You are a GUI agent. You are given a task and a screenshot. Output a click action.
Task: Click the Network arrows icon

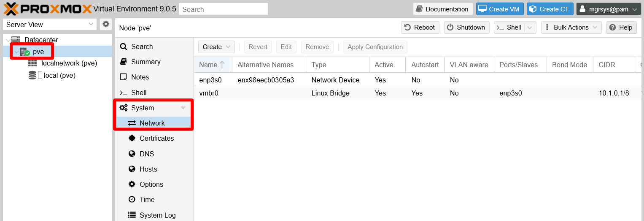[x=132, y=123]
